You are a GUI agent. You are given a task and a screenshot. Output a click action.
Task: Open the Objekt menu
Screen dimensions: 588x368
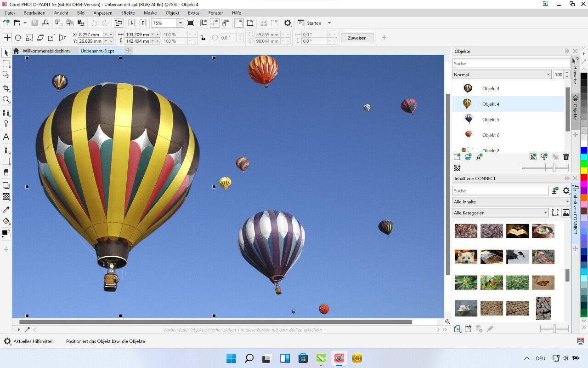coord(172,13)
